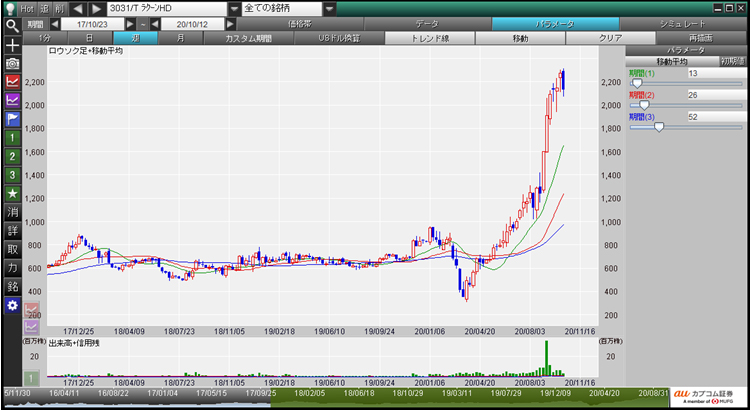Click the light bulb icon at top-left
The width and height of the screenshot is (750, 410).
pyautogui.click(x=11, y=8)
